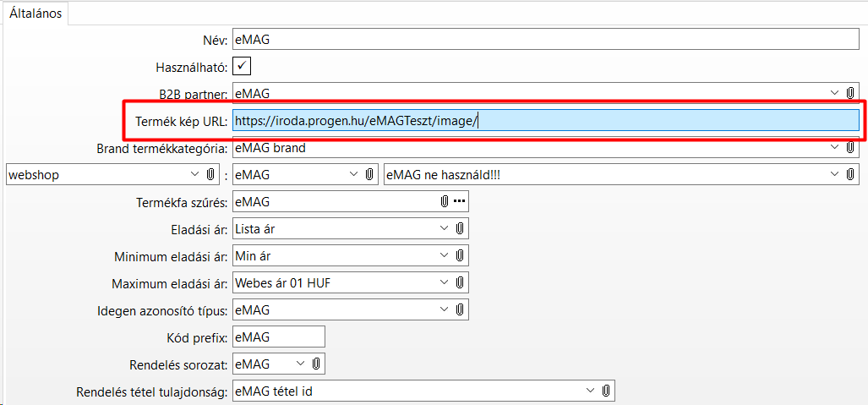Expand the Eladási ár dropdown

click(445, 227)
